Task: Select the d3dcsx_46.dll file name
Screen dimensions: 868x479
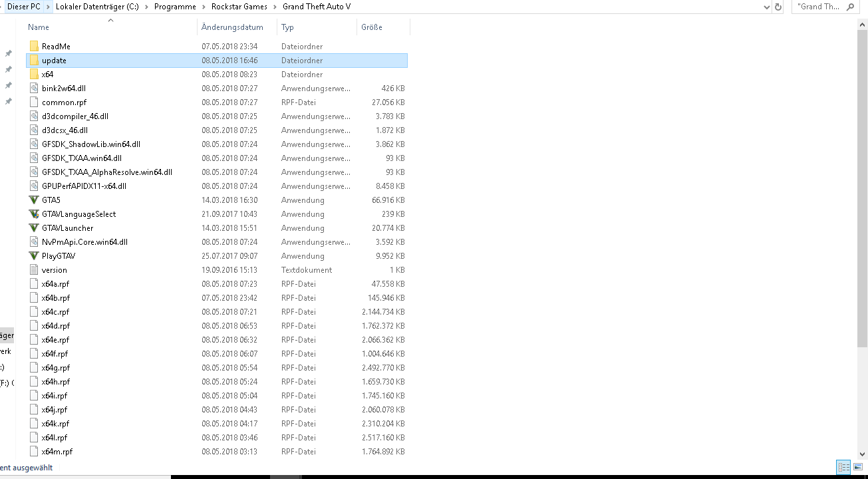Action: click(65, 130)
